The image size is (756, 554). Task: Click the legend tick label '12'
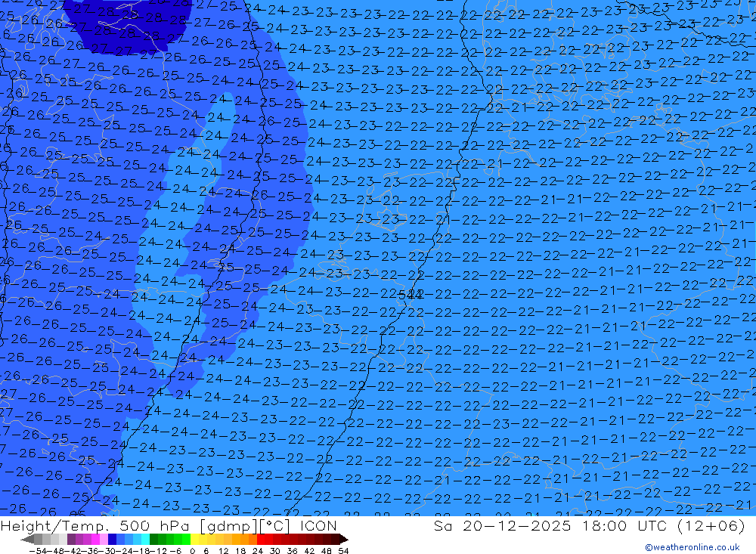click(223, 551)
